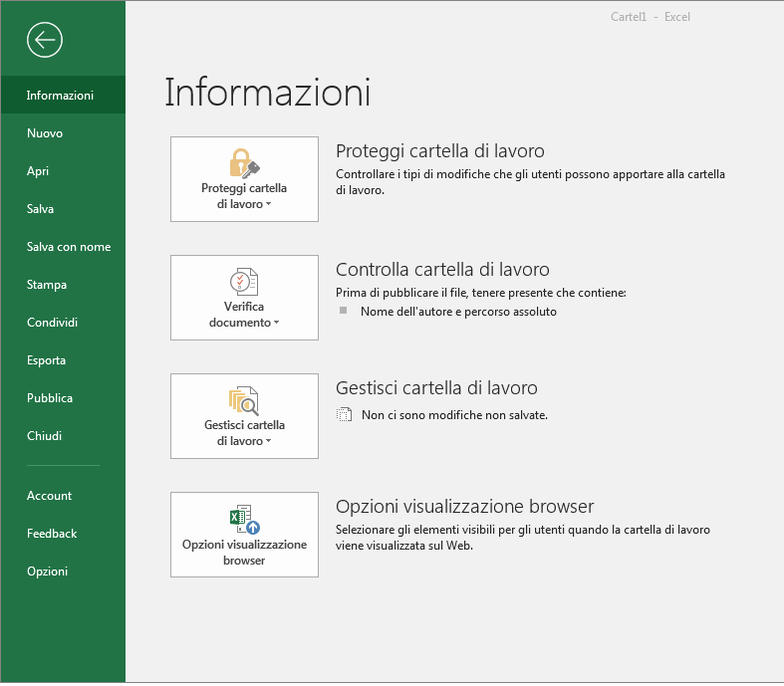This screenshot has height=686, width=784.
Task: Click the Controllare i tipi di modifiche description
Action: (530, 182)
